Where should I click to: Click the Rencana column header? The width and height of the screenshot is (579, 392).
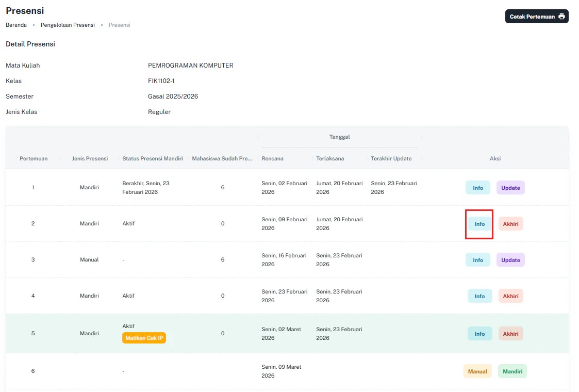(x=273, y=158)
